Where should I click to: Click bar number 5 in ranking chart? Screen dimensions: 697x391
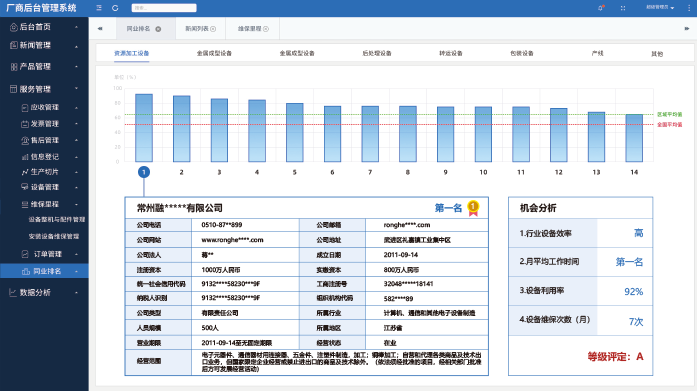295,132
